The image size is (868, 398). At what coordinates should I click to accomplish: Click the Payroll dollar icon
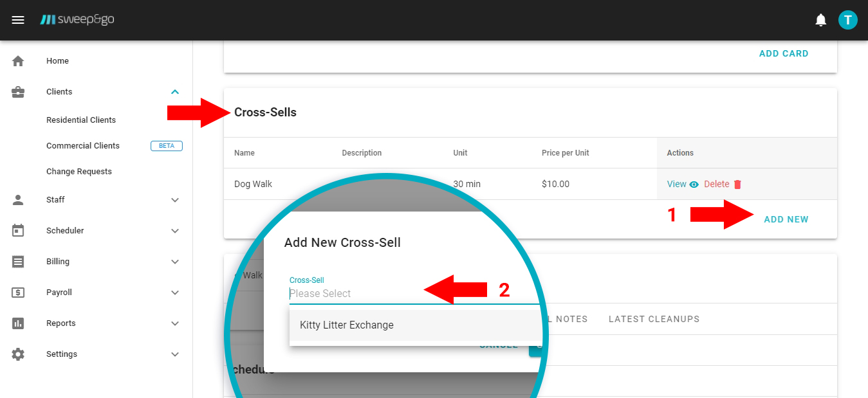[18, 292]
